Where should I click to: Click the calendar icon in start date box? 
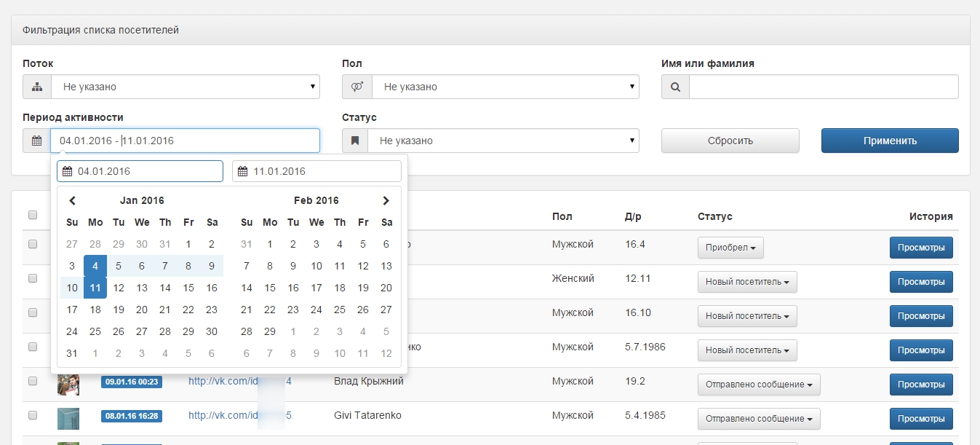(68, 172)
